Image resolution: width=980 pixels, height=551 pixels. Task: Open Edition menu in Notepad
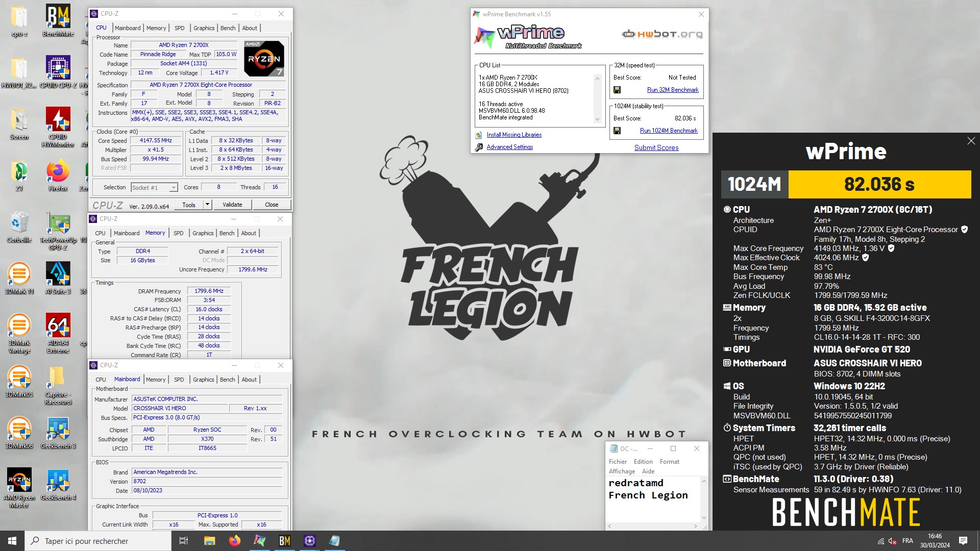(643, 462)
